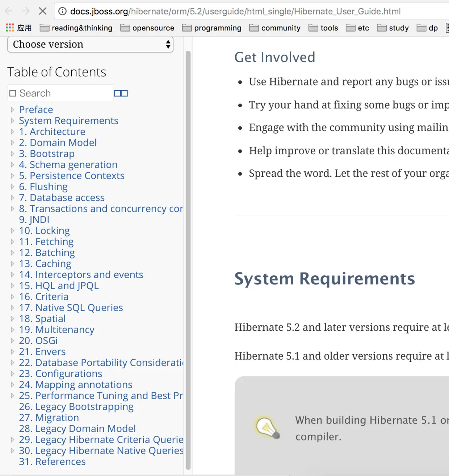449x476 pixels.
Task: Go to 9. JNDI chapter link
Action: (x=34, y=220)
